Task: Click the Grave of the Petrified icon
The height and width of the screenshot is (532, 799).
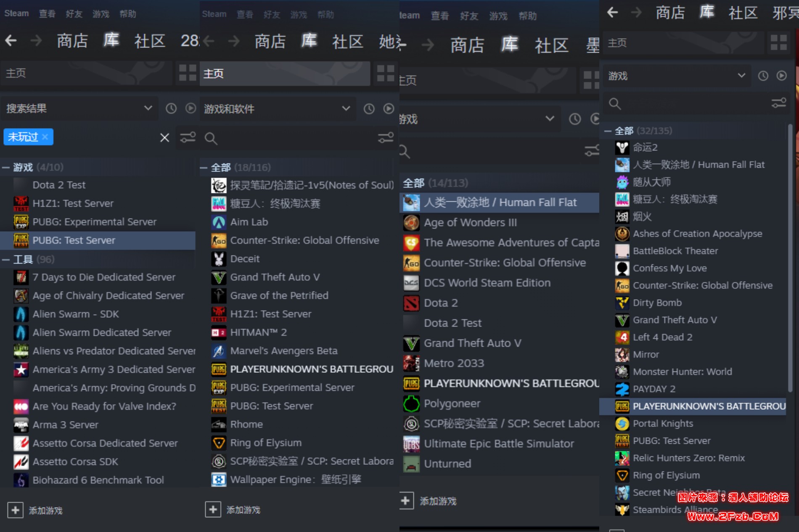Action: click(x=219, y=296)
